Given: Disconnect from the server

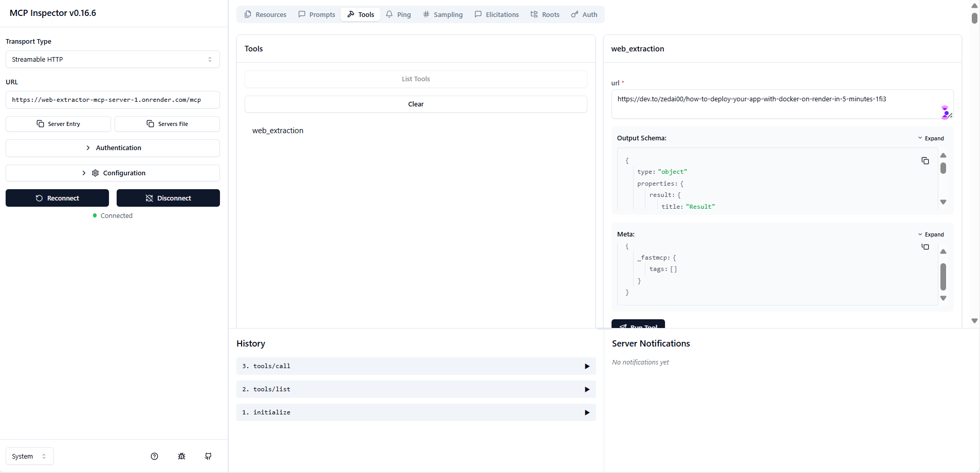Looking at the screenshot, I should coord(168,197).
